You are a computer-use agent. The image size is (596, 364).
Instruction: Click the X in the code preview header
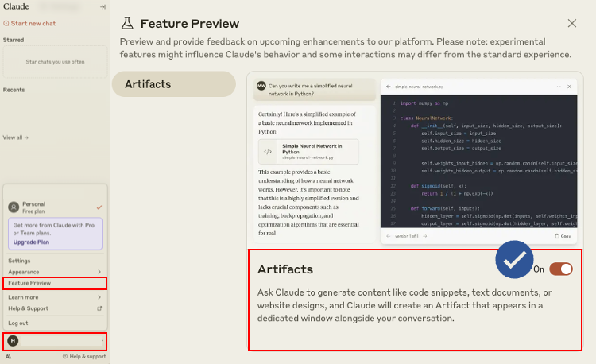(x=570, y=87)
